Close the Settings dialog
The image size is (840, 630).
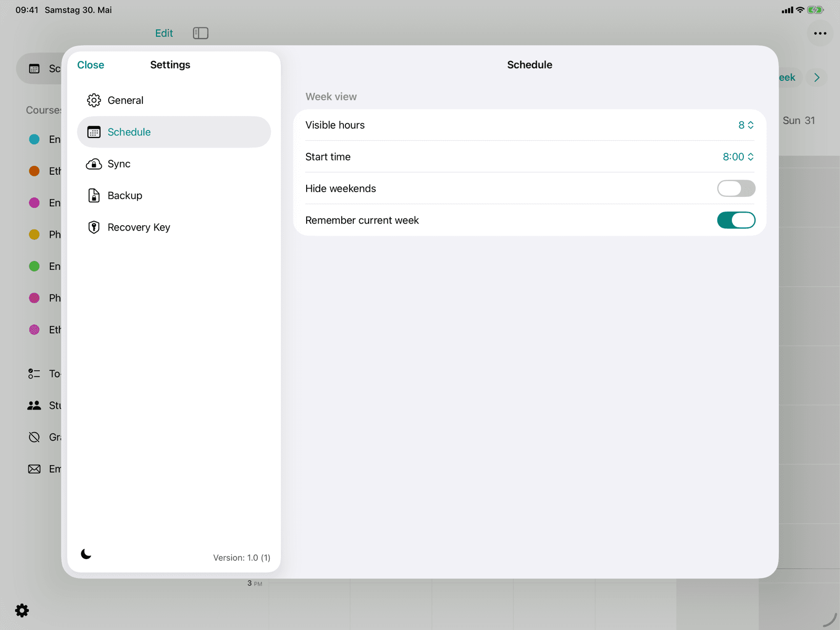coord(90,65)
